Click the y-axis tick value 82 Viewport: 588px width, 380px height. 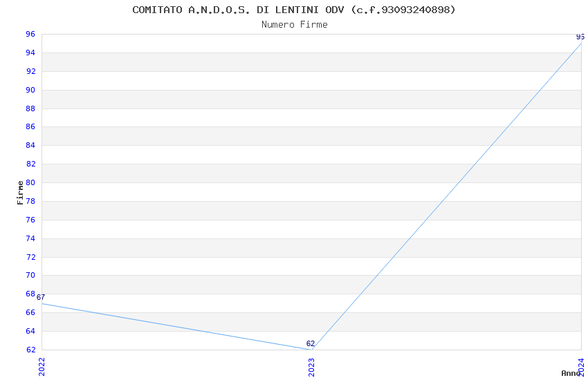(30, 164)
